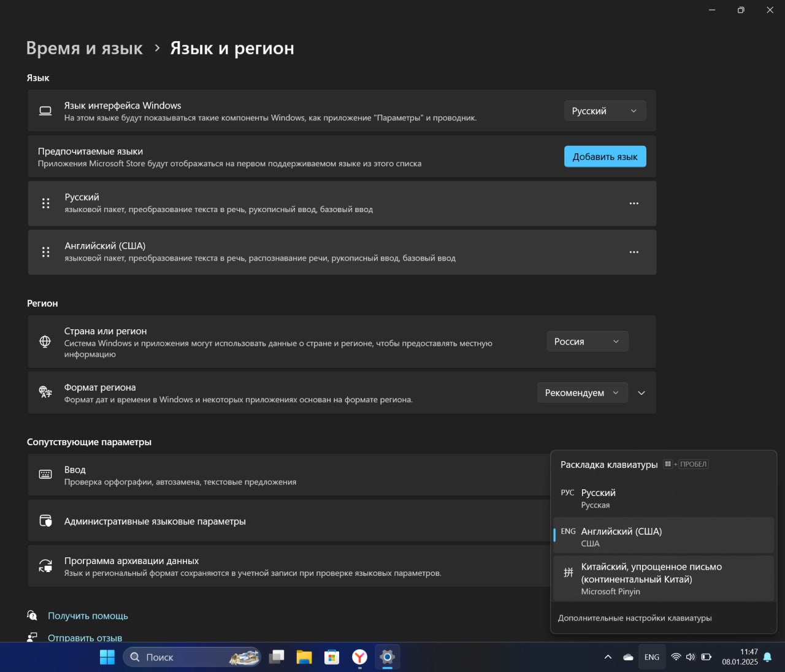The width and height of the screenshot is (785, 672).
Task: Click the Settings gear on the taskbar
Action: [387, 657]
